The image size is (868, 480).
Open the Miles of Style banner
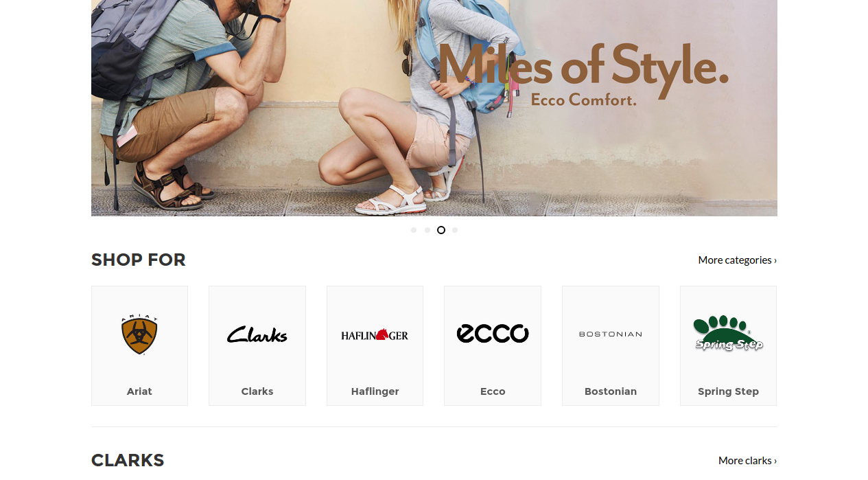coord(434,108)
